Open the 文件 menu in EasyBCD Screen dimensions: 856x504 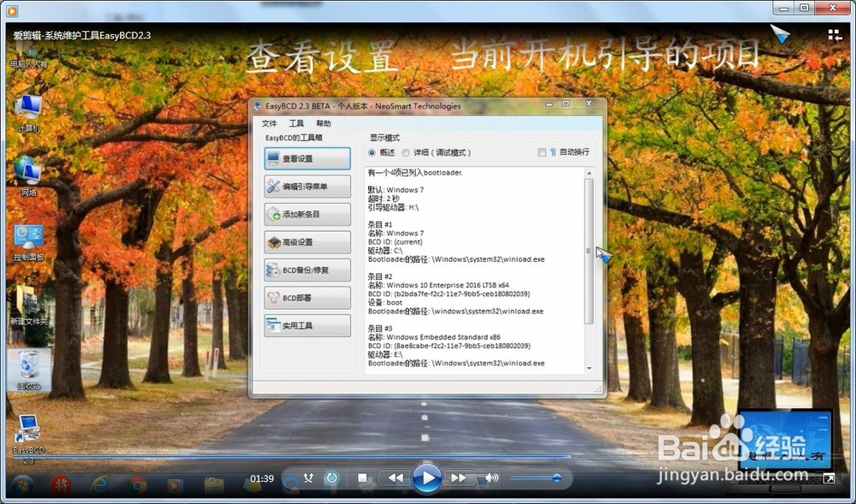(x=269, y=124)
